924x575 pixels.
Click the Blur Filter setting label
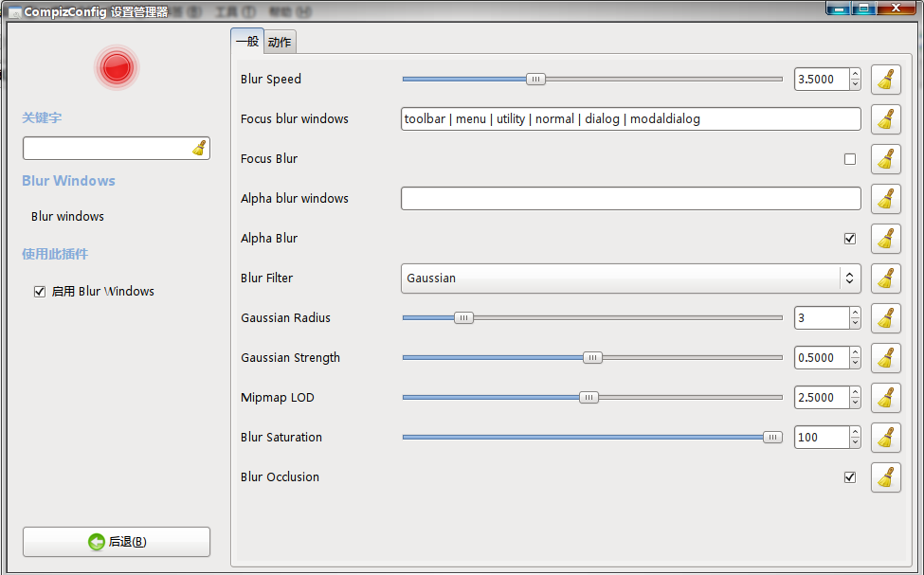point(266,279)
